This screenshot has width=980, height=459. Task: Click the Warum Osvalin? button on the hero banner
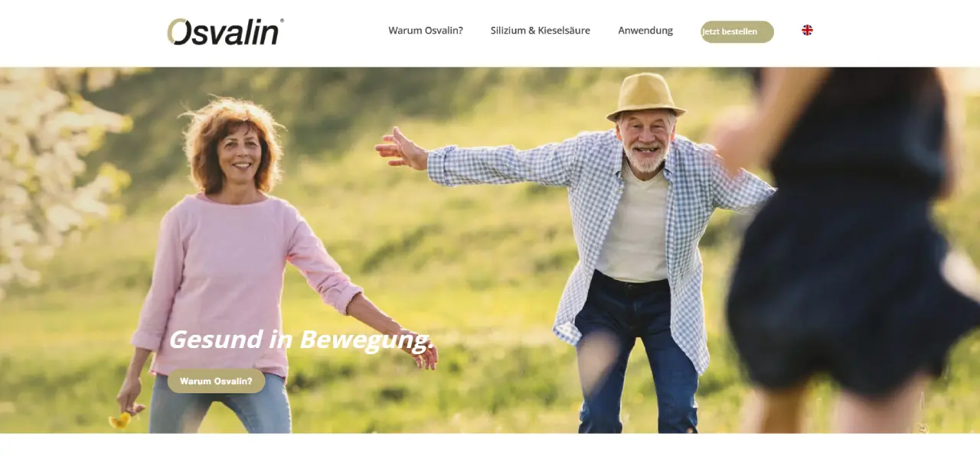216,381
